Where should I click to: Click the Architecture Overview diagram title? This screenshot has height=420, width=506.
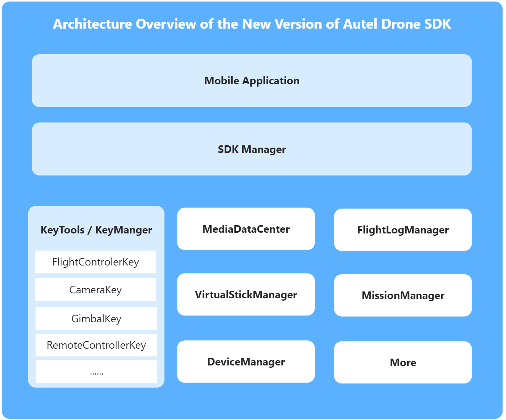click(252, 24)
